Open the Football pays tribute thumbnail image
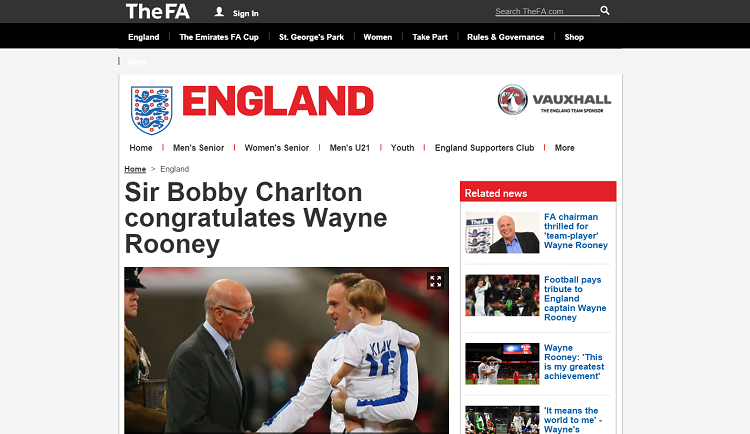750x434 pixels. click(x=502, y=295)
